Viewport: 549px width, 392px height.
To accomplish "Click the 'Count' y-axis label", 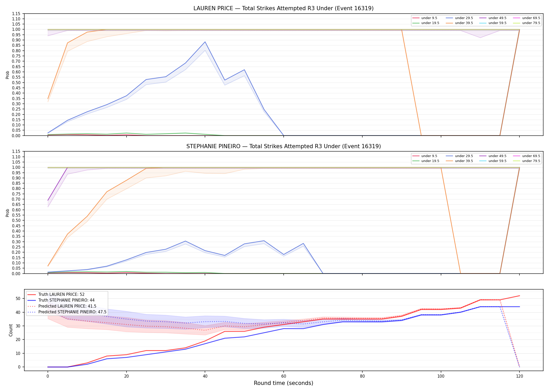I will point(11,330).
